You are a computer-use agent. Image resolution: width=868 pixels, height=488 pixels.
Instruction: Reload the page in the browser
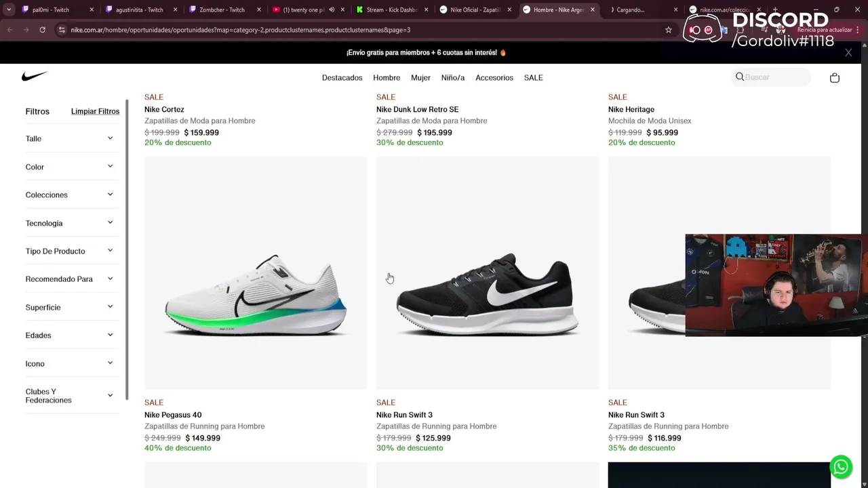[x=42, y=30]
